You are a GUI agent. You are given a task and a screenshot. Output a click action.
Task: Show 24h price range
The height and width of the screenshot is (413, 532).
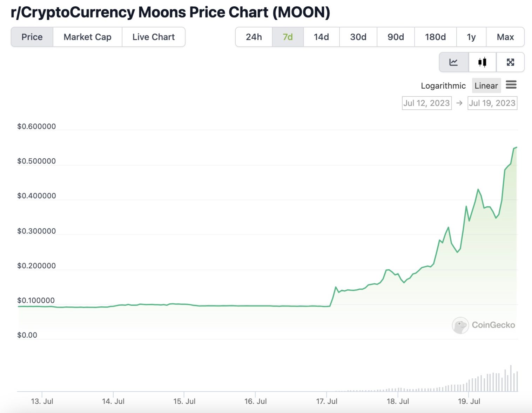tap(254, 37)
